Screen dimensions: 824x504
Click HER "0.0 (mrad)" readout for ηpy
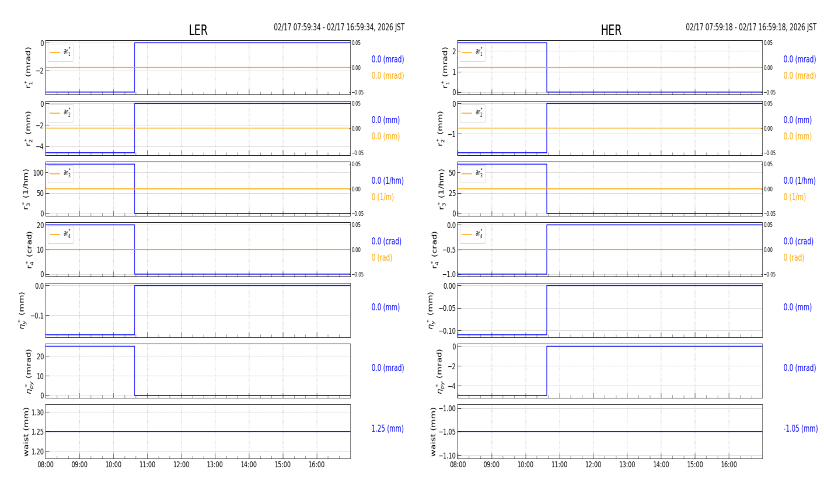[799, 368]
